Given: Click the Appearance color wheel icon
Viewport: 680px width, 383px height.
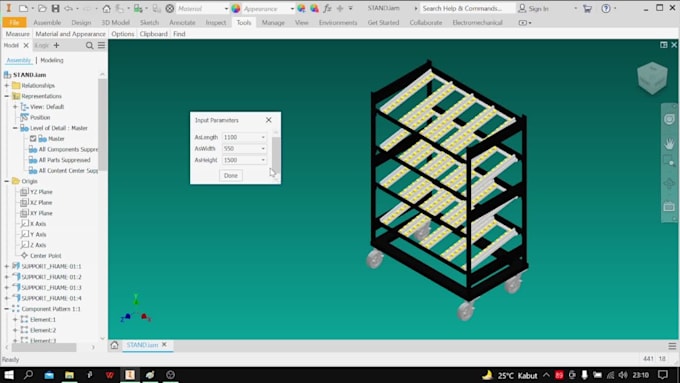Looking at the screenshot, I should [236, 8].
